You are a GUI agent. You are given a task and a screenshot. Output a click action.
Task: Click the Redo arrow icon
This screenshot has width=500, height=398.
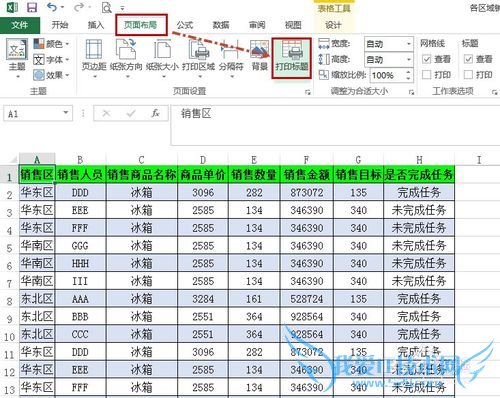[x=78, y=7]
